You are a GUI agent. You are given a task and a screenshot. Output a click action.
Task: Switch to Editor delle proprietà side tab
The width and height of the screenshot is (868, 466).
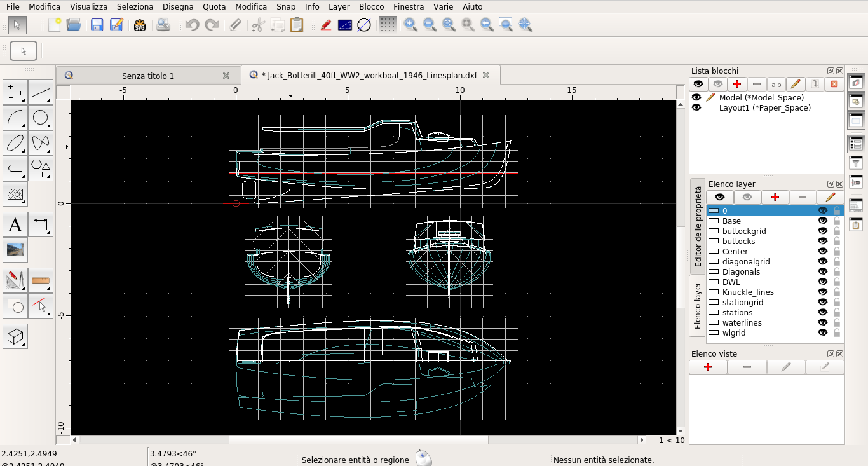coord(698,226)
